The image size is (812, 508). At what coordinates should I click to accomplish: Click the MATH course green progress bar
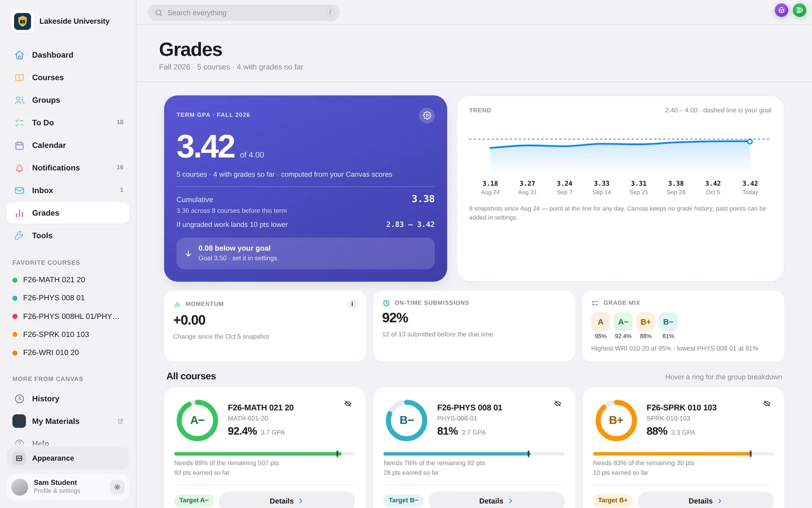point(264,454)
